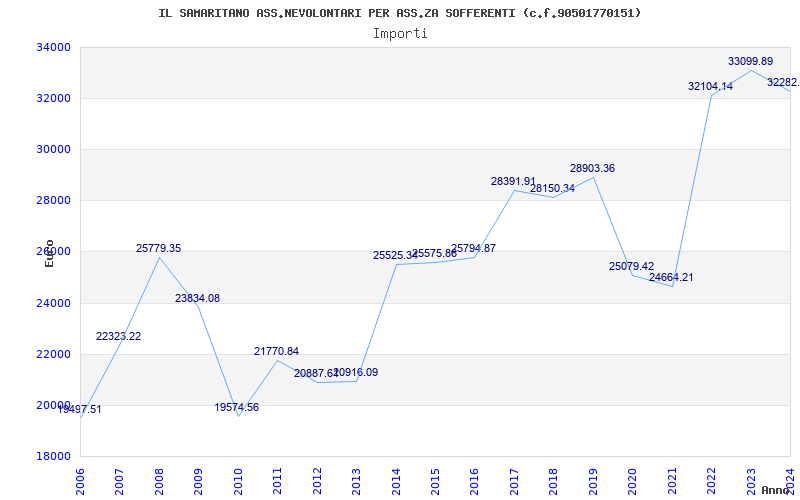The height and width of the screenshot is (500, 800).
Task: Click the Euro y-axis title
Action: (49, 253)
